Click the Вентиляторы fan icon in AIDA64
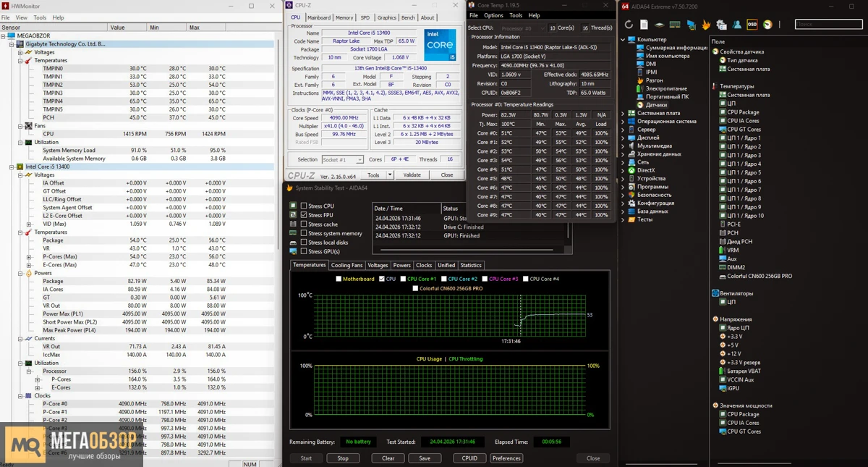The image size is (868, 467). point(715,293)
